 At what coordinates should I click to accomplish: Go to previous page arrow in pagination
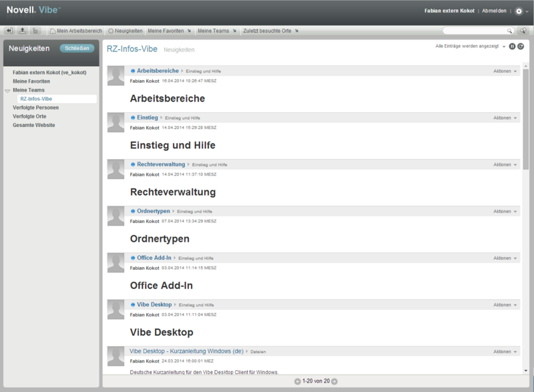coord(297,381)
